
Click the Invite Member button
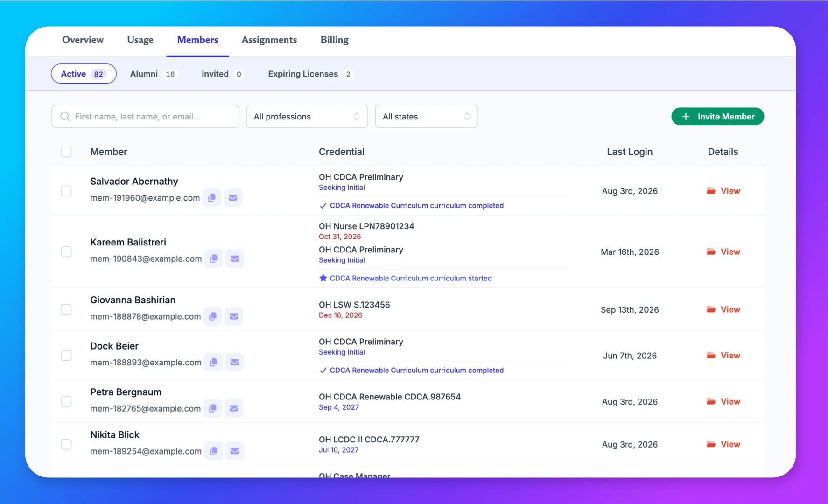(718, 117)
